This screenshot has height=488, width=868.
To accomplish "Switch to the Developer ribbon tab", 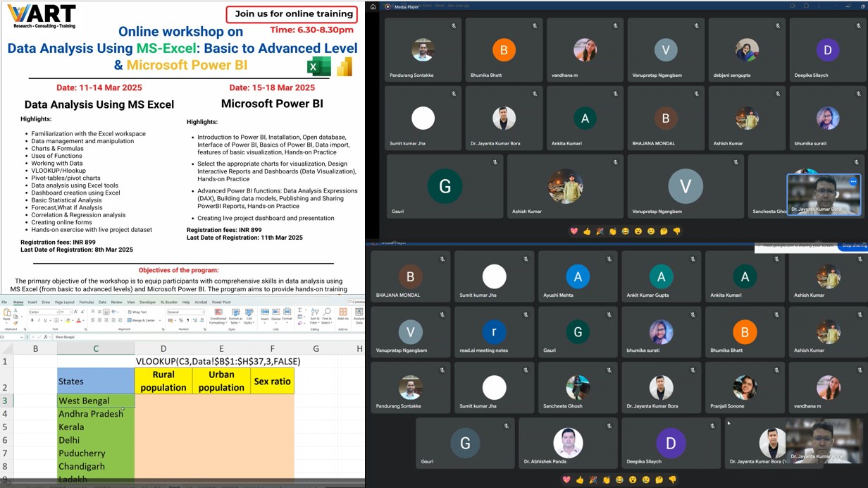I will [x=147, y=302].
